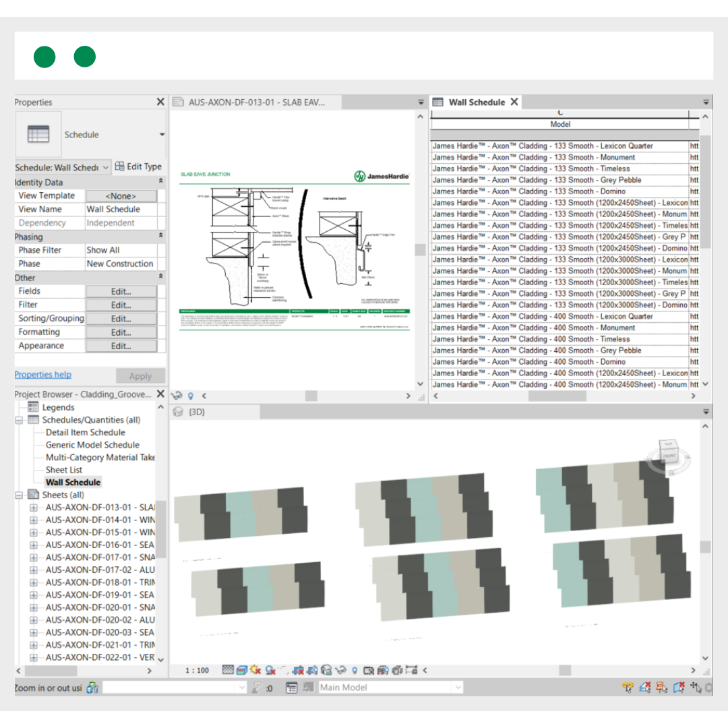The height and width of the screenshot is (728, 728).
Task: Click Show Analytical Model icon
Action: click(x=383, y=671)
